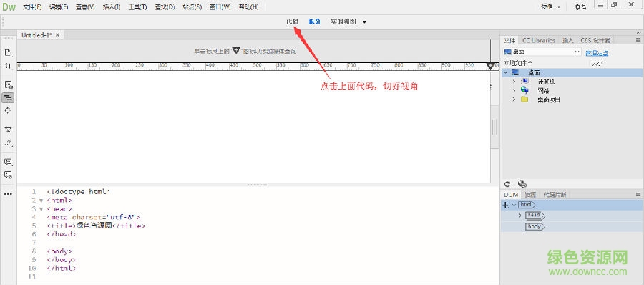Click the Dw application logo
The image size is (644, 285).
point(9,6)
